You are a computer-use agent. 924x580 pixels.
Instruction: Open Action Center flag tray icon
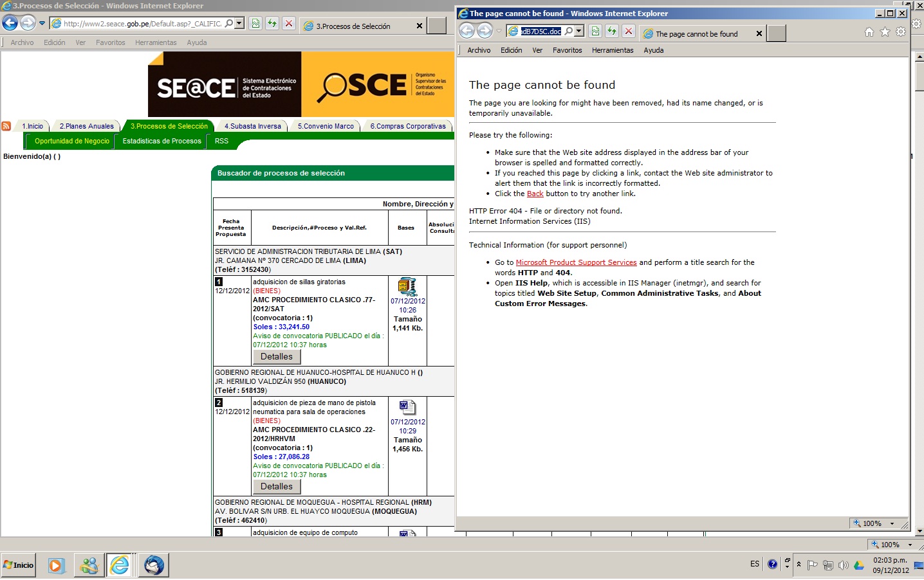(x=812, y=565)
